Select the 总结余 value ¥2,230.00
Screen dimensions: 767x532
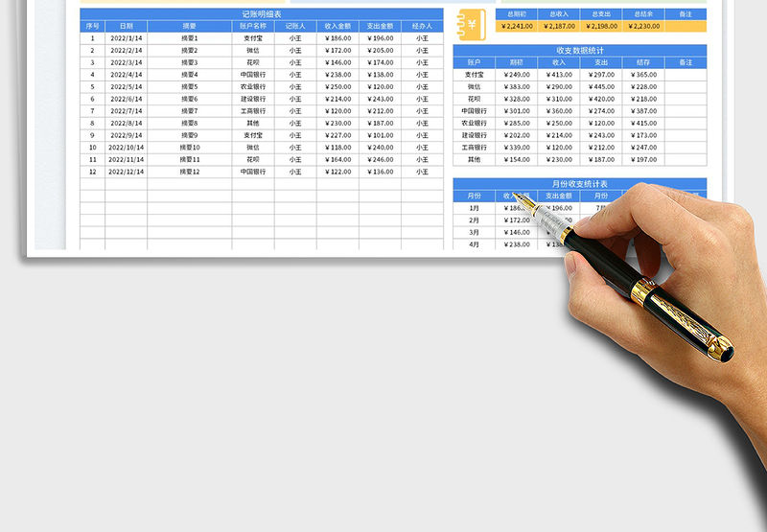pyautogui.click(x=643, y=27)
